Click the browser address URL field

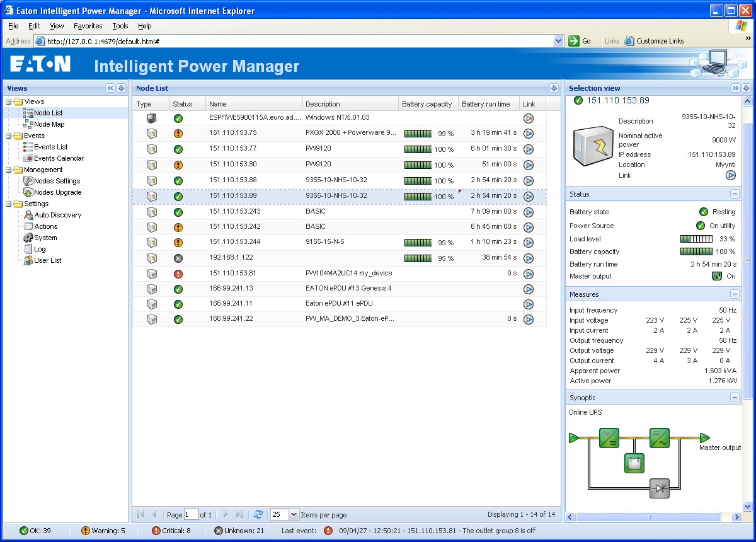(299, 41)
